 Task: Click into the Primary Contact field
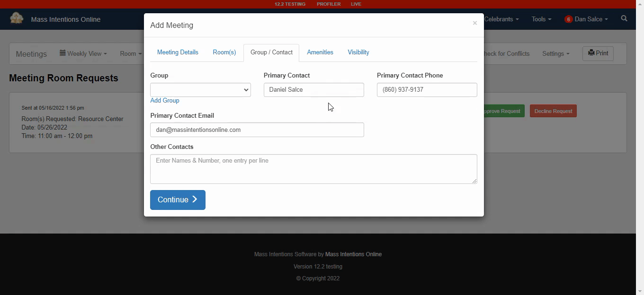313,90
